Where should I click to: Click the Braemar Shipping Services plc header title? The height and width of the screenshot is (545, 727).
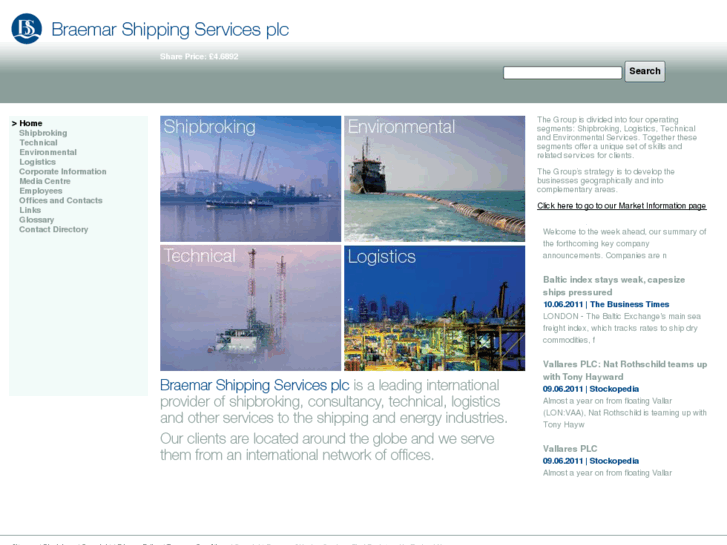point(170,30)
